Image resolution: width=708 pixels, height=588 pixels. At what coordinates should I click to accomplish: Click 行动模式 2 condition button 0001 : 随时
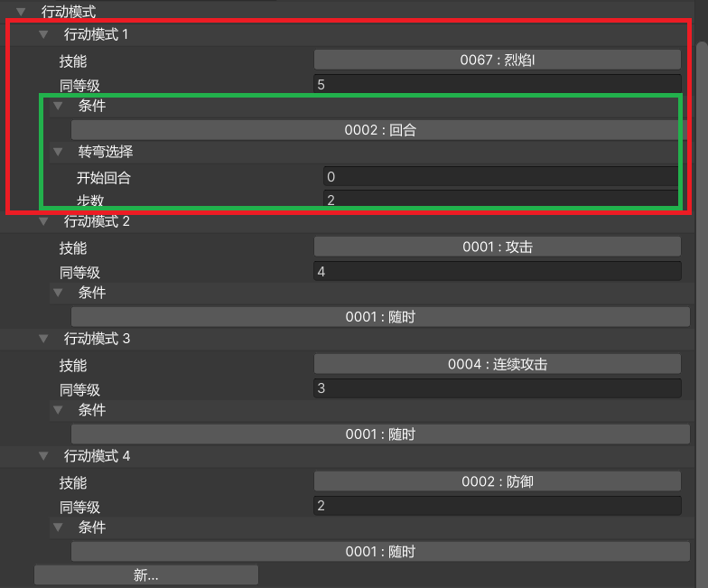pos(380,317)
